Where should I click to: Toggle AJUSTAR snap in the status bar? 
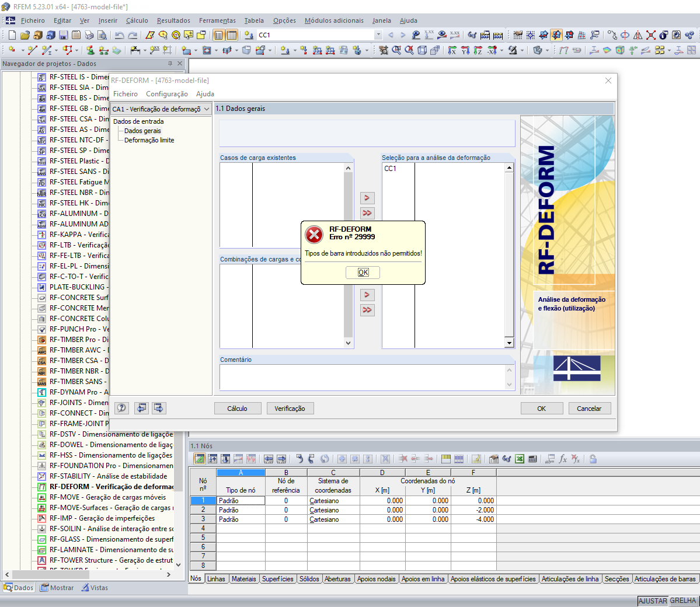tap(653, 601)
